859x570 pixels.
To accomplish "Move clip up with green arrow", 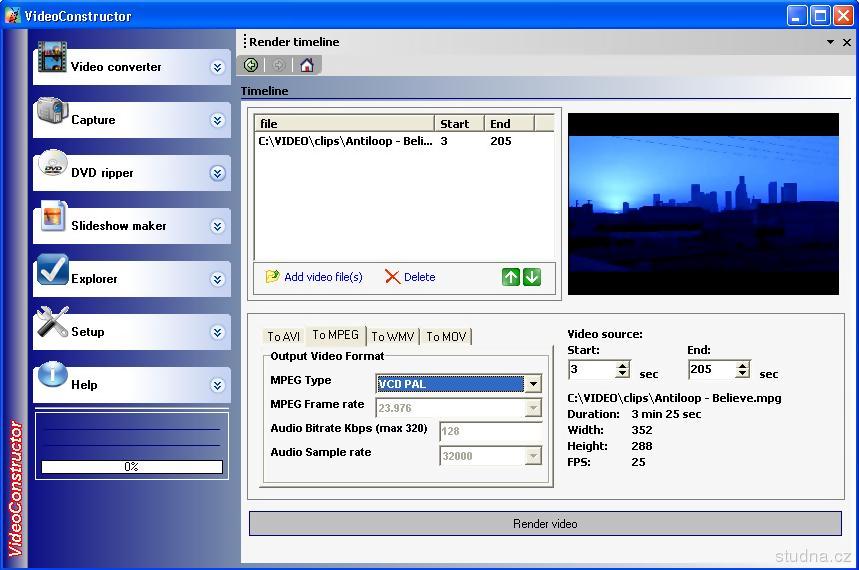I will click(x=511, y=277).
